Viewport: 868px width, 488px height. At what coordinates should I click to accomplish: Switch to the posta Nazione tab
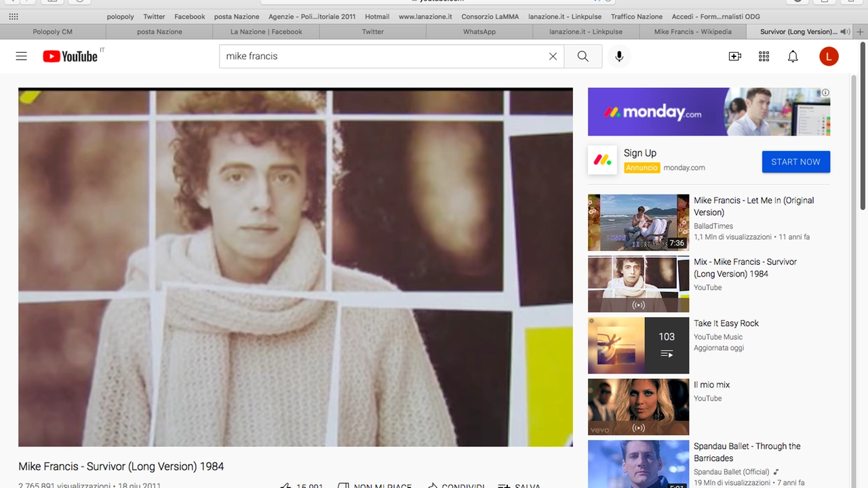[x=159, y=32]
